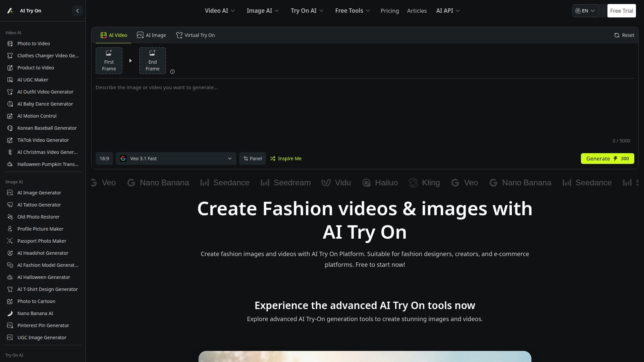Click the AI Tattoo Generator icon
Screen dimensions: 644x362
(10, 205)
